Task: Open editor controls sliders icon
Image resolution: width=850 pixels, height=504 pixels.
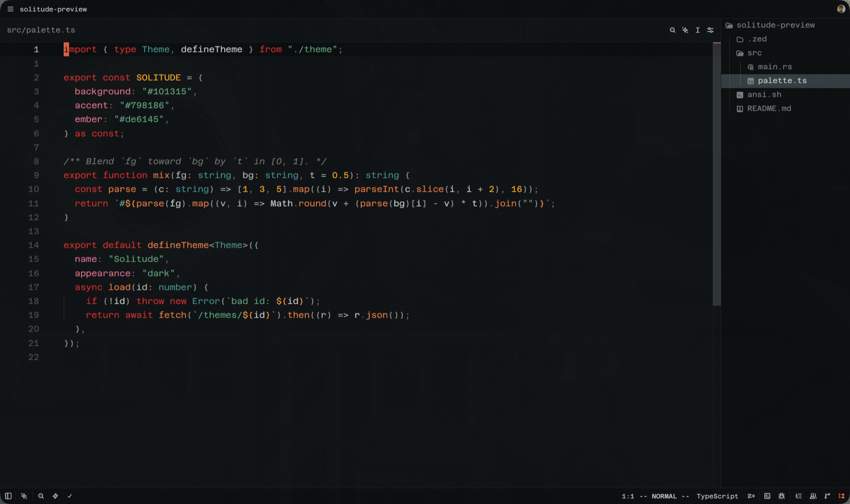Action: click(710, 30)
